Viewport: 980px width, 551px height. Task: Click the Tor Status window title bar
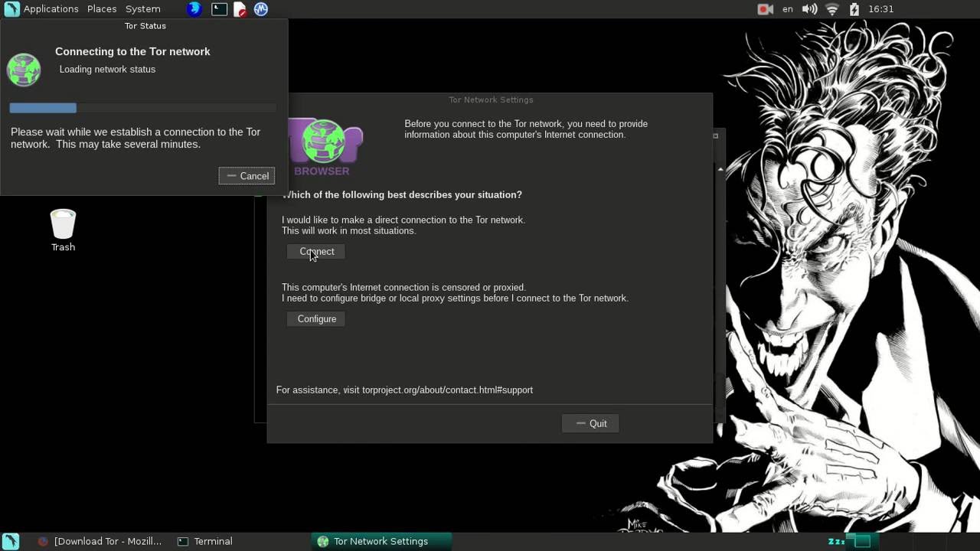[x=145, y=26]
